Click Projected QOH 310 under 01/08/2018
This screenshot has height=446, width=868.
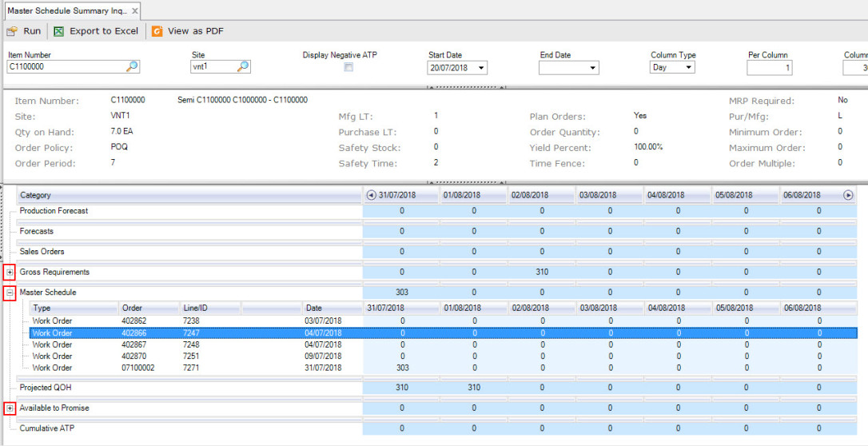[474, 388]
